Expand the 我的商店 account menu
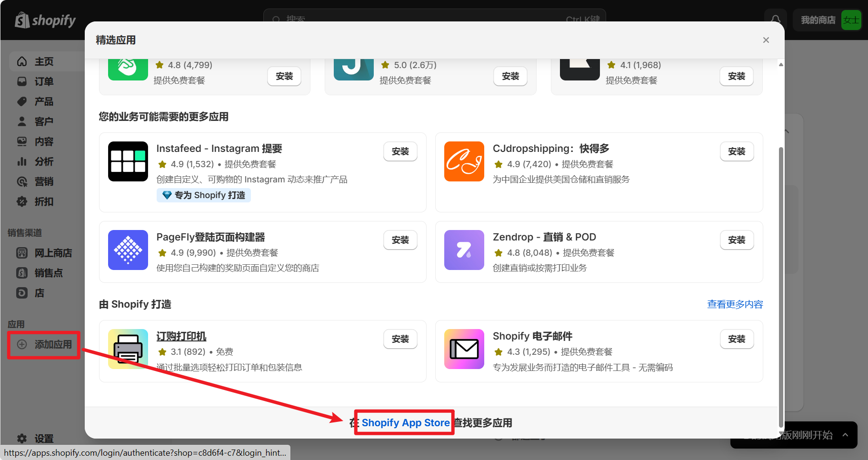This screenshot has width=868, height=460. tap(828, 20)
